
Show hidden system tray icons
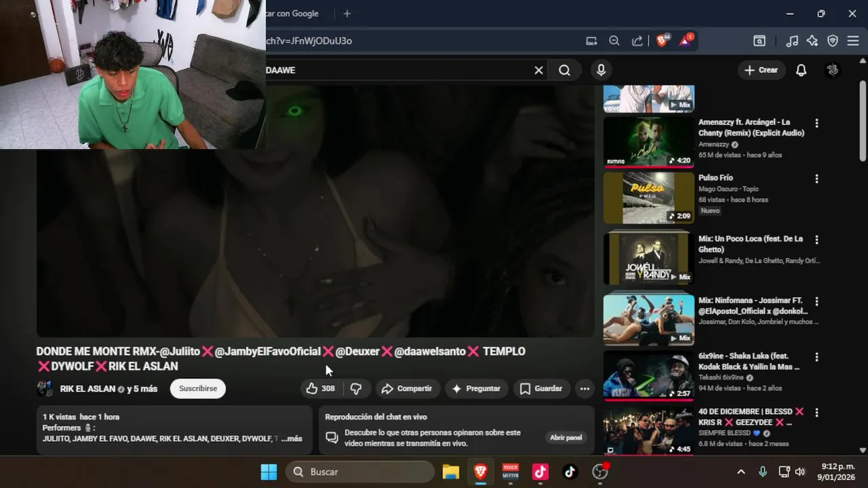[x=741, y=472]
